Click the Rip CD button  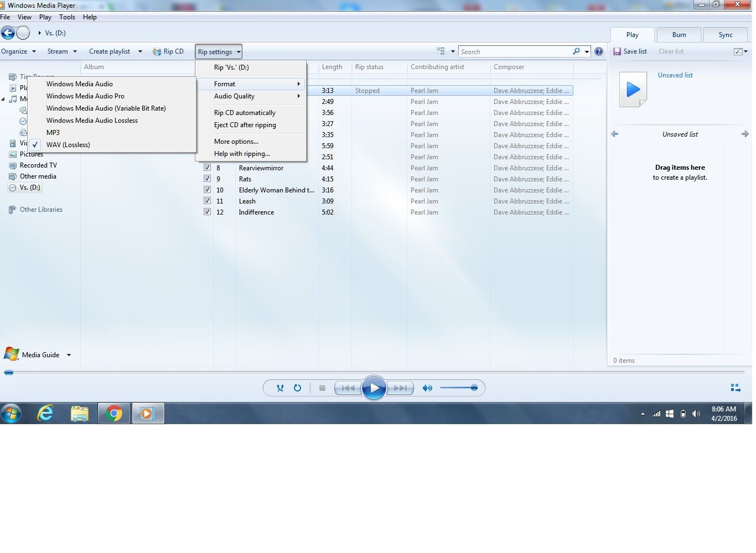(168, 51)
